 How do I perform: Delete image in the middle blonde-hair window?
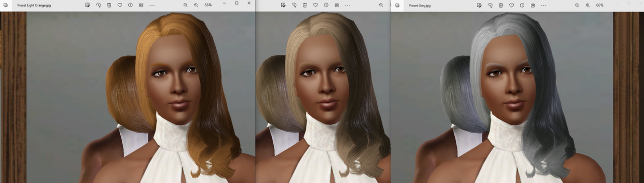click(305, 5)
